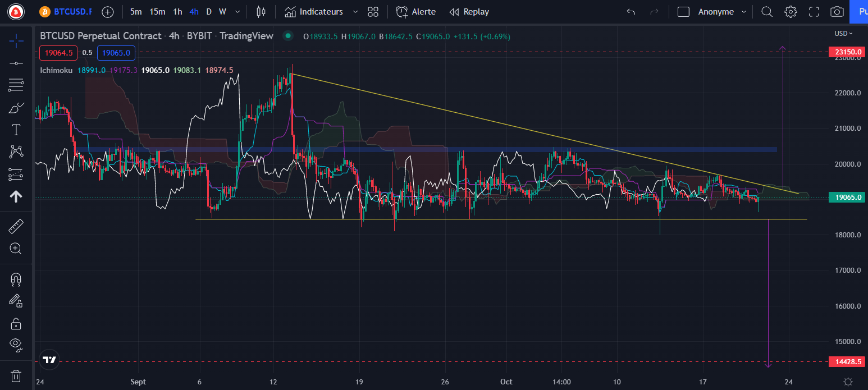Screen dimensions: 868x390
Task: Select the trend line drawing tool
Action: pyautogui.click(x=16, y=63)
